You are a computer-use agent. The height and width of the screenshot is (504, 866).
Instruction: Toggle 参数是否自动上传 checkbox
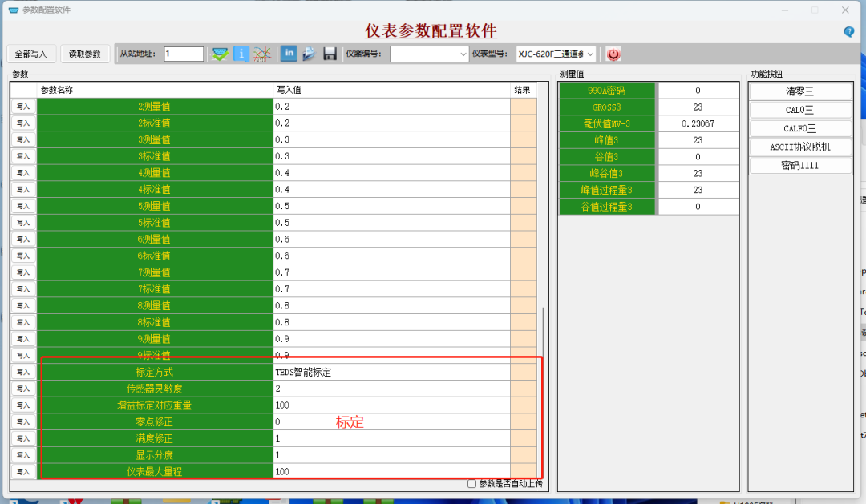471,484
